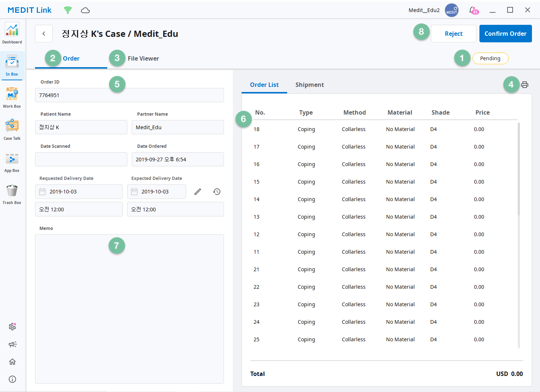Click inside the Memo text area
Screen dimensions: 540x392
coord(130,309)
